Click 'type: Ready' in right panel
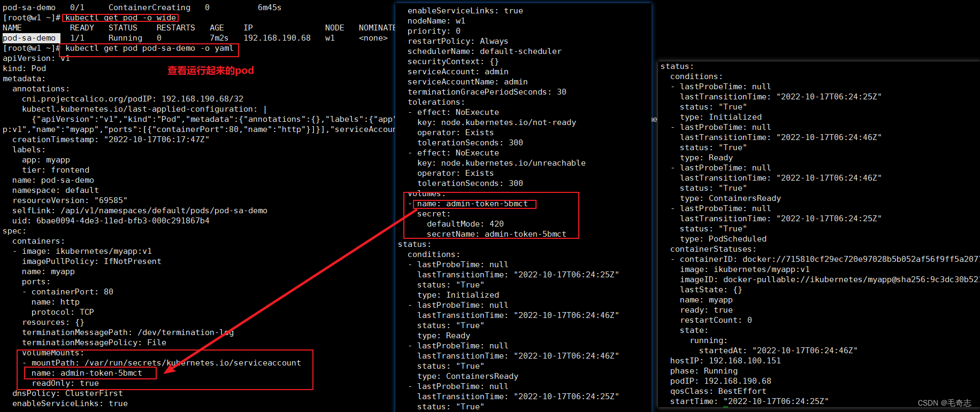 [706, 158]
